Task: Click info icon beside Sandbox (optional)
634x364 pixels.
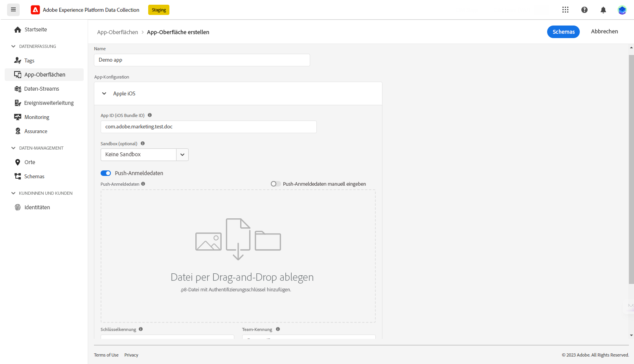Action: click(x=143, y=144)
